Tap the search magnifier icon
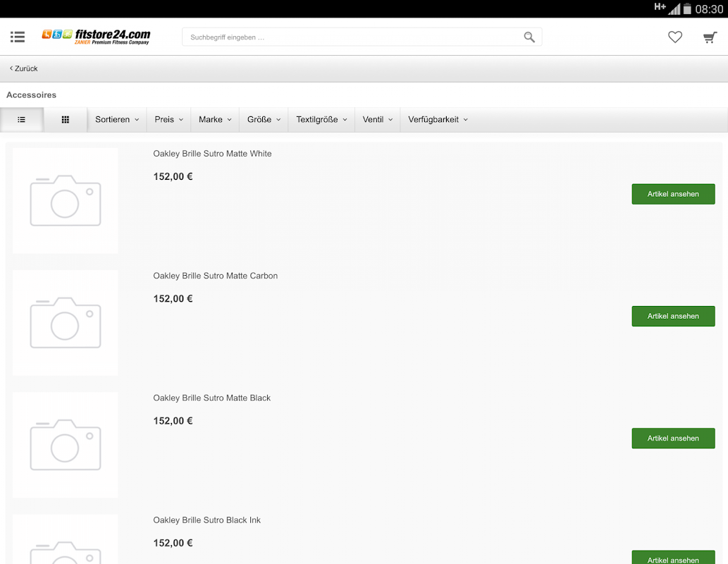Image resolution: width=728 pixels, height=564 pixels. tap(529, 37)
